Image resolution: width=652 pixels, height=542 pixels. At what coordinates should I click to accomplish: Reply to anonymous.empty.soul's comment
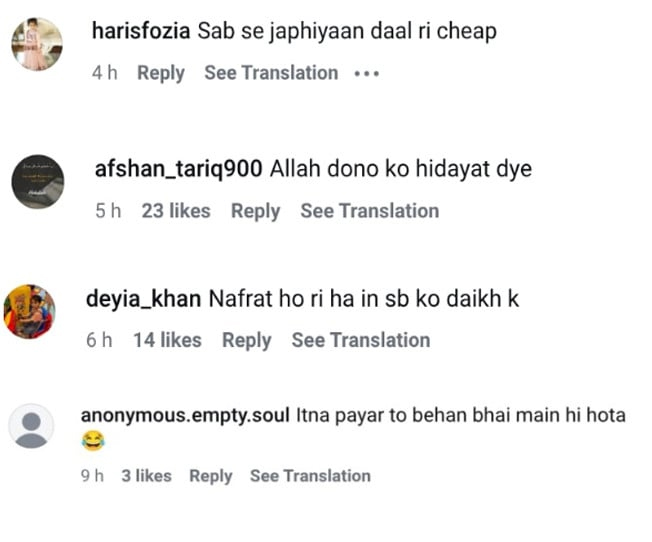(210, 476)
